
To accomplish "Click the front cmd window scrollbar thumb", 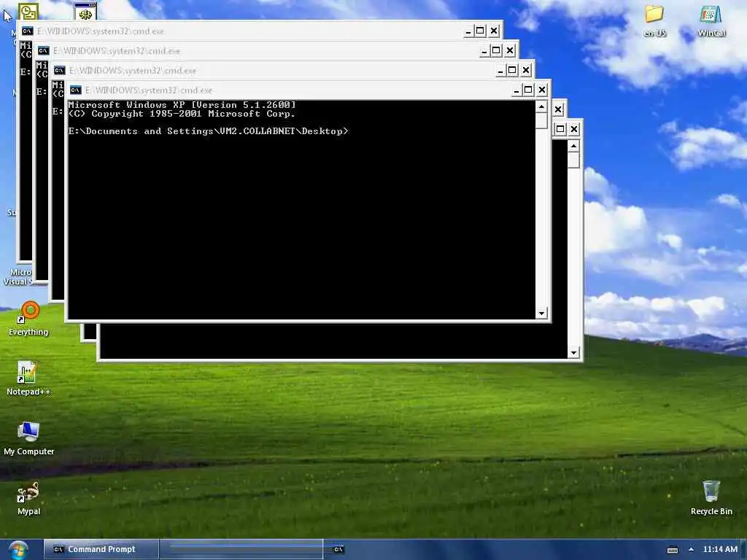I will 541,120.
